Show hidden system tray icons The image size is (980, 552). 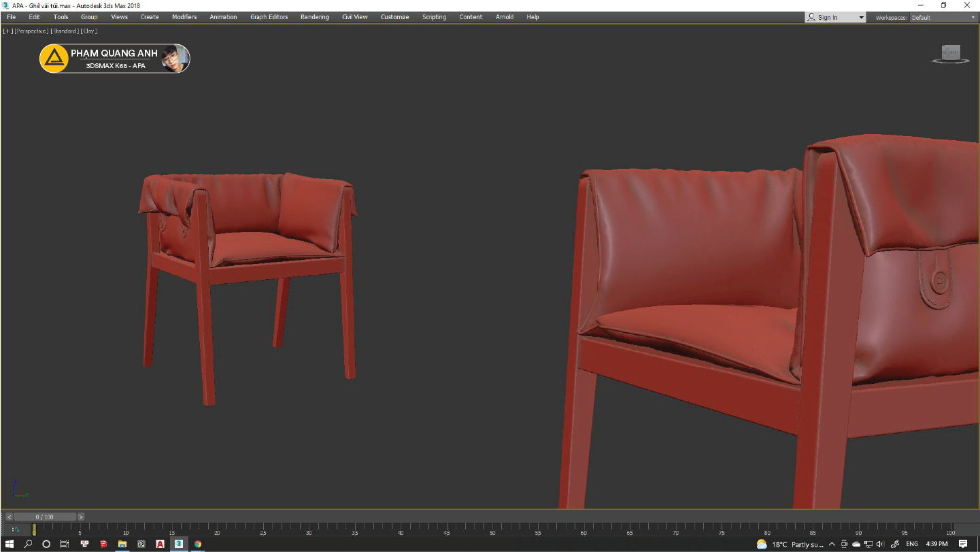[832, 544]
